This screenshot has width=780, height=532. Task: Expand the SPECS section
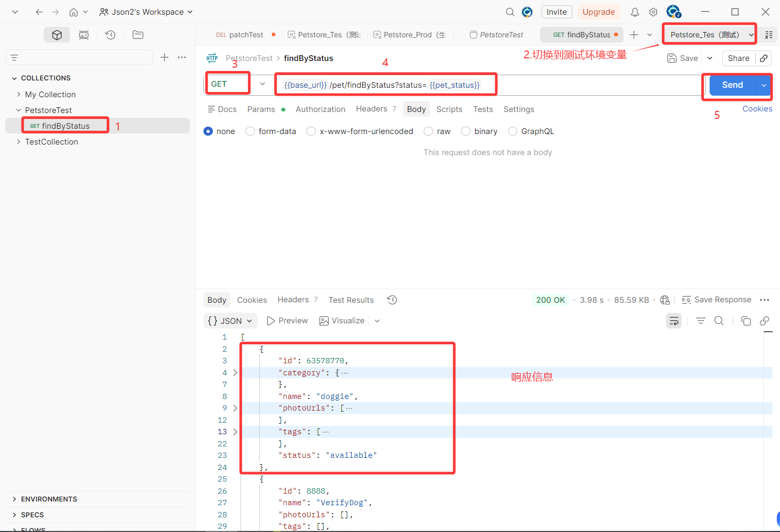click(x=14, y=515)
